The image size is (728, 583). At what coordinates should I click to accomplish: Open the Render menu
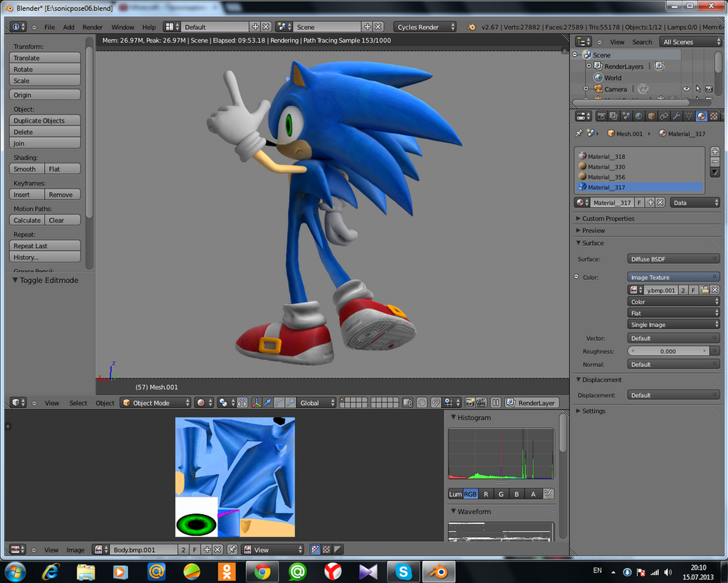(92, 27)
